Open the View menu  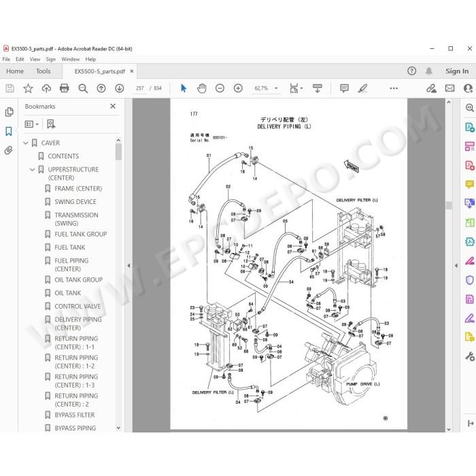click(35, 59)
